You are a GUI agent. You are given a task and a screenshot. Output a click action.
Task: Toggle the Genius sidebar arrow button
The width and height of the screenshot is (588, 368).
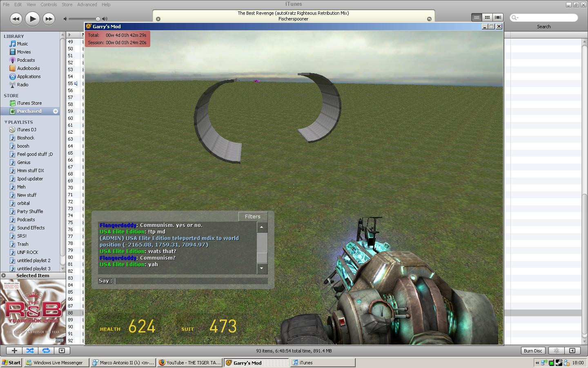pyautogui.click(x=572, y=351)
